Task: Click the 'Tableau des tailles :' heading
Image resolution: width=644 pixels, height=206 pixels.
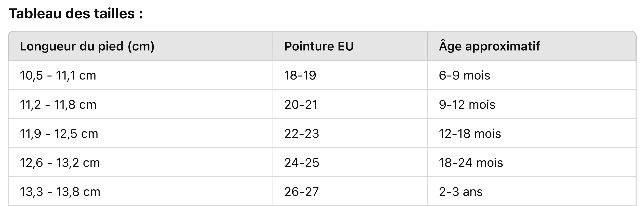Action: (76, 13)
